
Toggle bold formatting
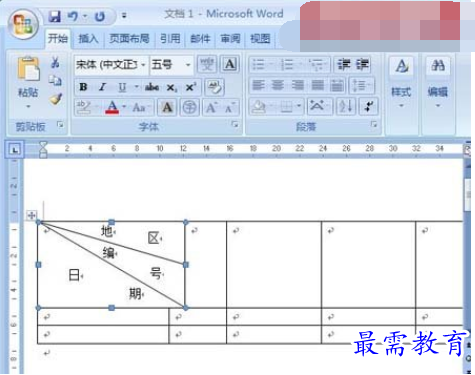(x=83, y=87)
